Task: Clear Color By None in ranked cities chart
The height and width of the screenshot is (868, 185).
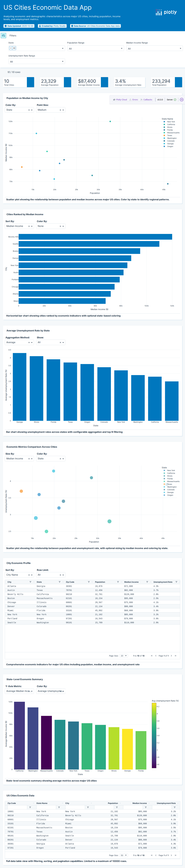Action: (x=60, y=226)
